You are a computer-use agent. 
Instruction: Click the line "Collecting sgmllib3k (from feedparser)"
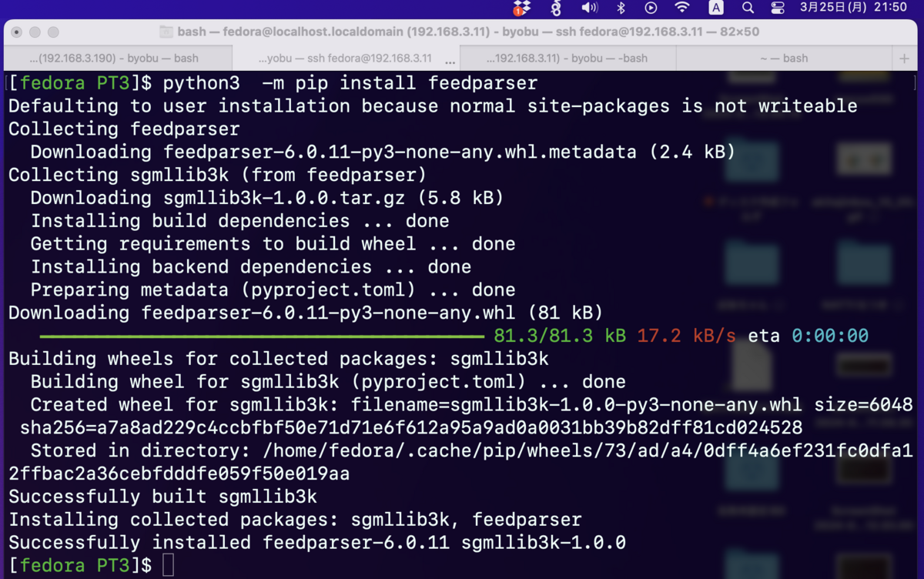[218, 175]
